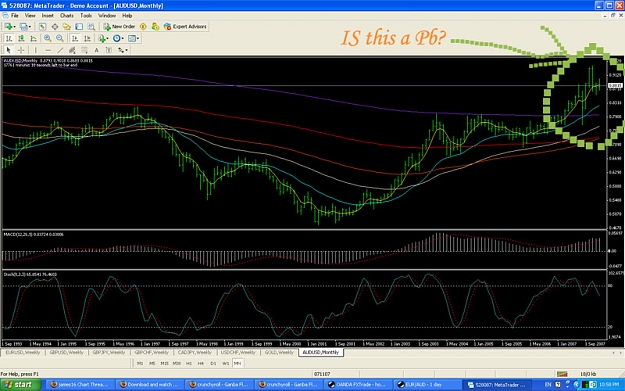The height and width of the screenshot is (391, 625).
Task: Zoom in on the chart
Action: click(47, 39)
